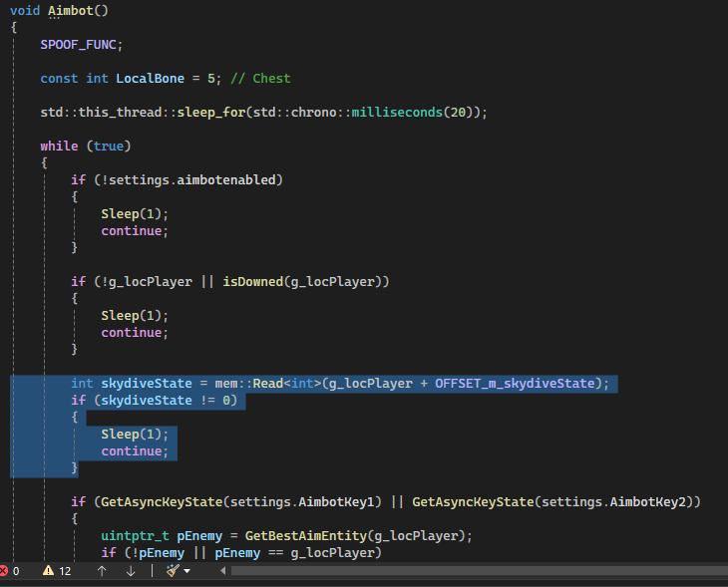The height and width of the screenshot is (587, 728).
Task: Click this_thread in the sleep line
Action: point(120,113)
